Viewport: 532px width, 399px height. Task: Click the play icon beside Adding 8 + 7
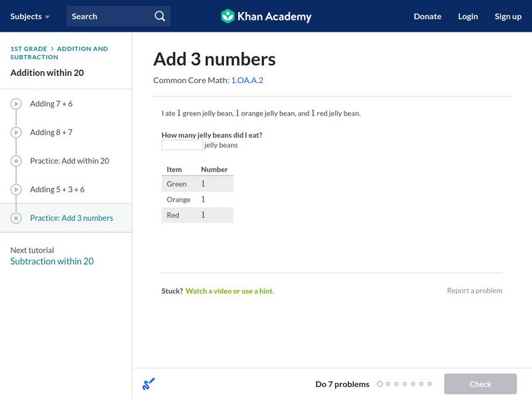click(17, 132)
